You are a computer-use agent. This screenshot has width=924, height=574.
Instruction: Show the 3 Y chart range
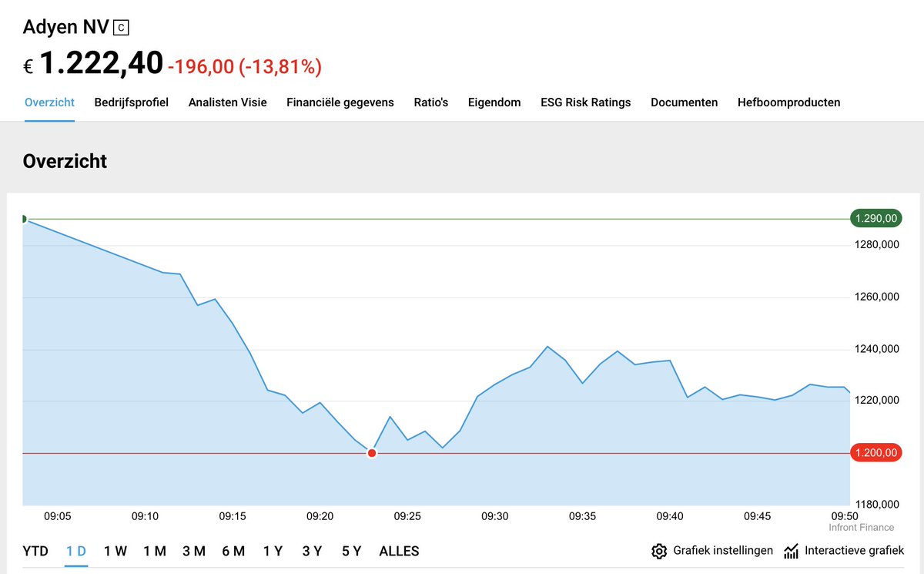[x=312, y=551]
